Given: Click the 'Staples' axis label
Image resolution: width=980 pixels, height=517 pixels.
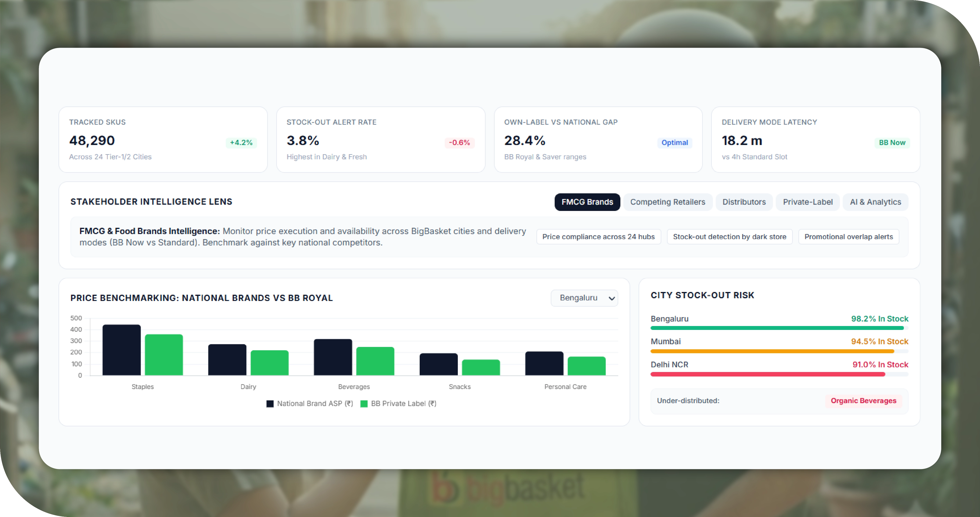Looking at the screenshot, I should (x=143, y=387).
